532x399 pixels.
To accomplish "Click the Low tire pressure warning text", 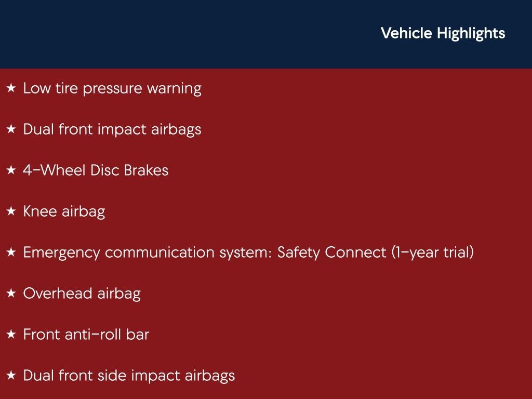I will tap(112, 88).
